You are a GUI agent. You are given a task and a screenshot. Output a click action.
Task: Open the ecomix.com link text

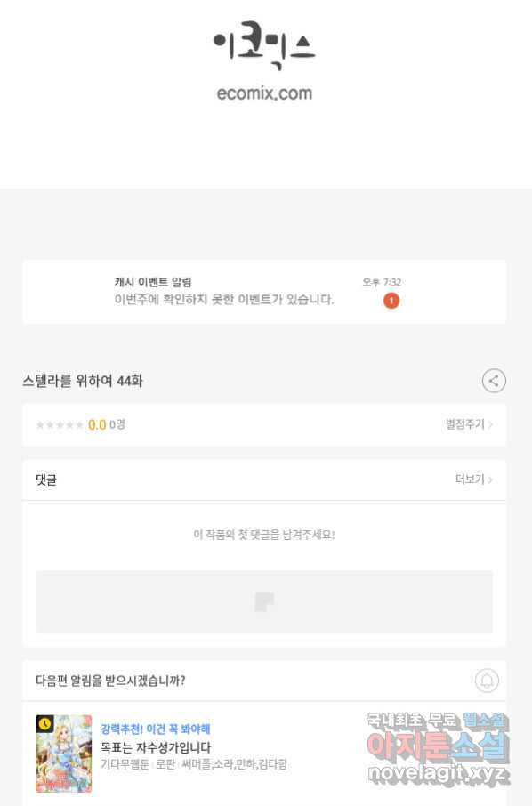[x=264, y=93]
